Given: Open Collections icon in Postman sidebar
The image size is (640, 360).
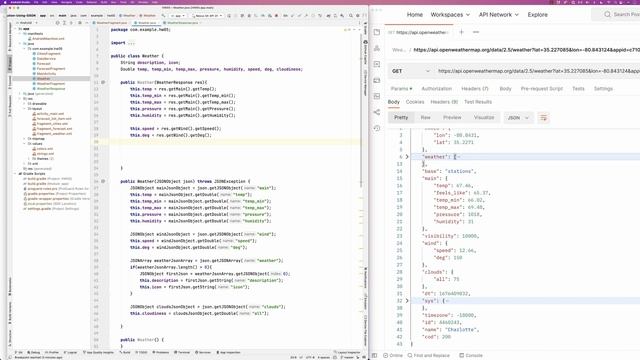Looking at the screenshot, I should [377, 32].
